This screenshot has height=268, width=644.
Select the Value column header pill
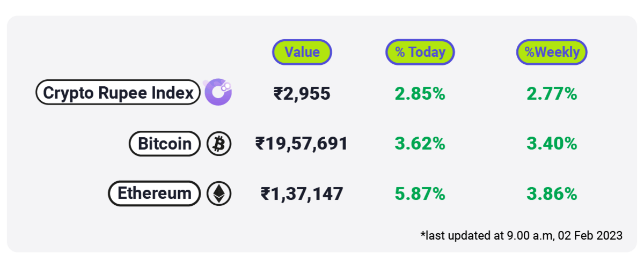pos(302,52)
